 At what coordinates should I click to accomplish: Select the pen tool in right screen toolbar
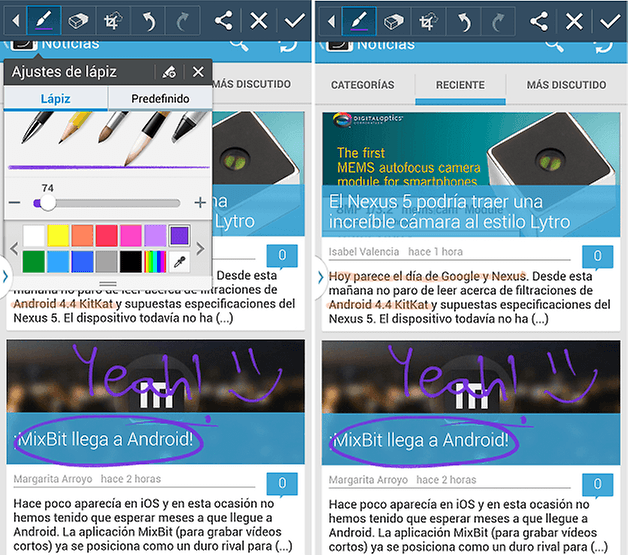pyautogui.click(x=359, y=20)
